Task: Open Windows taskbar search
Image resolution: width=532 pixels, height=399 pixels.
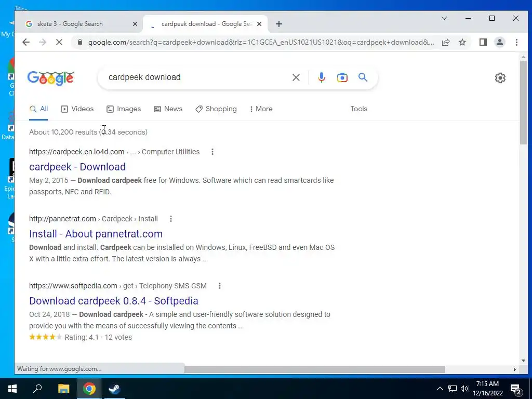Action: point(37,389)
